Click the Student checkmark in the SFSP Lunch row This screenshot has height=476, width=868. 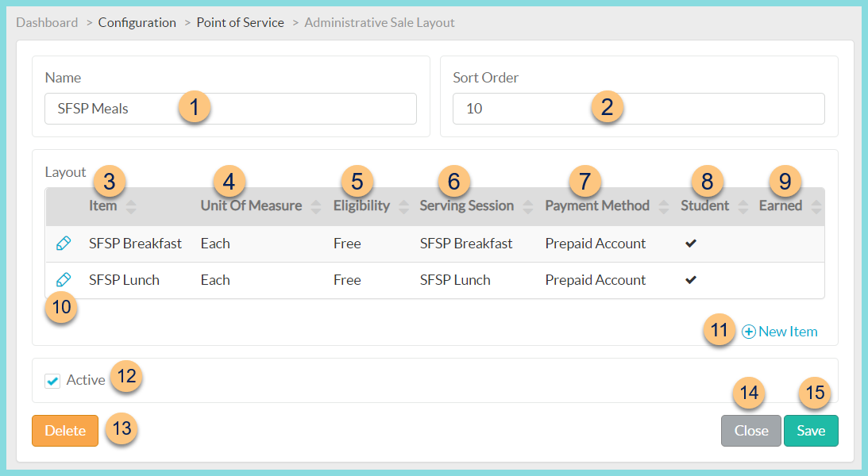pos(690,279)
